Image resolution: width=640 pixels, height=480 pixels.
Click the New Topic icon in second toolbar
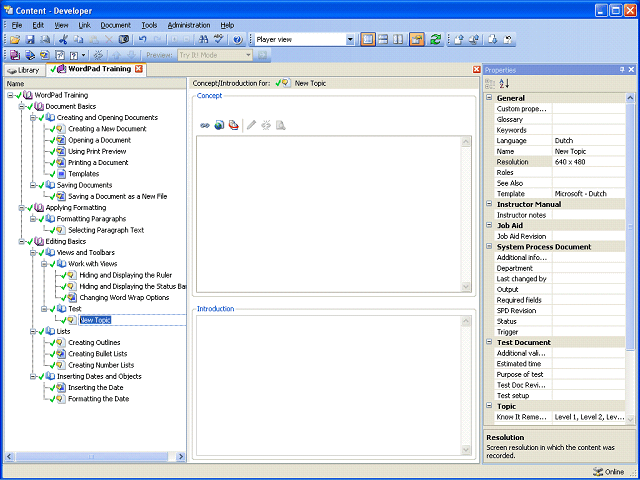pyautogui.click(x=45, y=55)
